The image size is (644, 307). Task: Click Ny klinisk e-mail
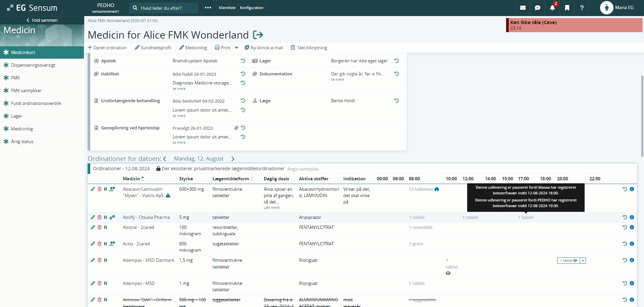tap(264, 48)
